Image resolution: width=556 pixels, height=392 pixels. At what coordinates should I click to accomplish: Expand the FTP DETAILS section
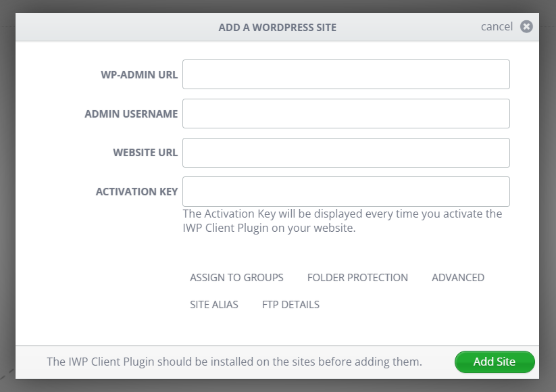pyautogui.click(x=290, y=304)
